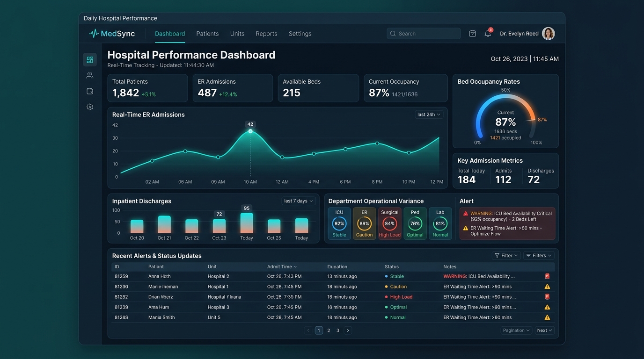
Task: Click the 06 AM data point on chart
Action: (x=185, y=151)
